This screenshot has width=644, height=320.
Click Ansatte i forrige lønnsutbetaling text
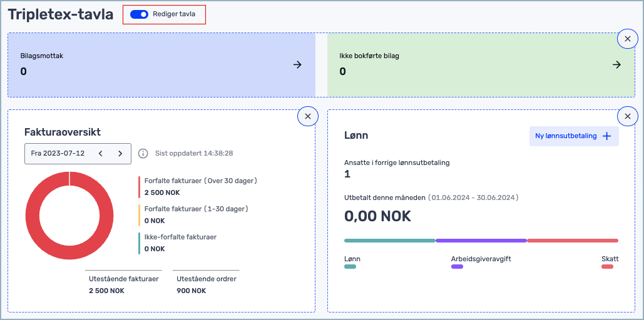(397, 162)
